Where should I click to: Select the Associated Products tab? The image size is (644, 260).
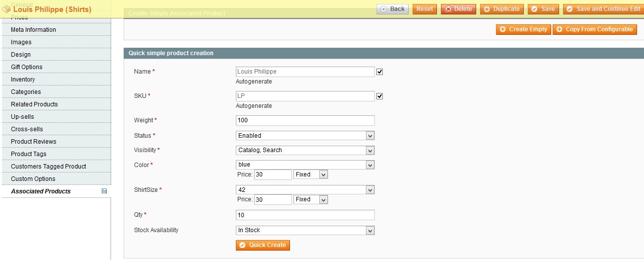(x=56, y=191)
